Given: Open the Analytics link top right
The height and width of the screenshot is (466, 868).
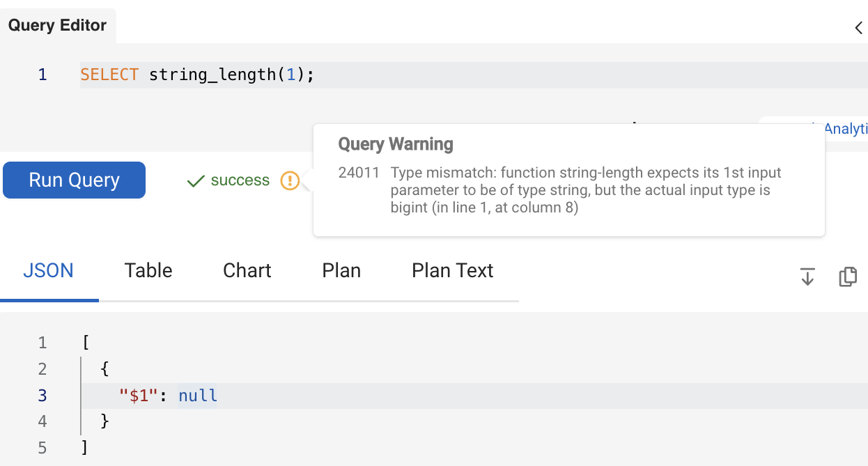Looking at the screenshot, I should (846, 128).
